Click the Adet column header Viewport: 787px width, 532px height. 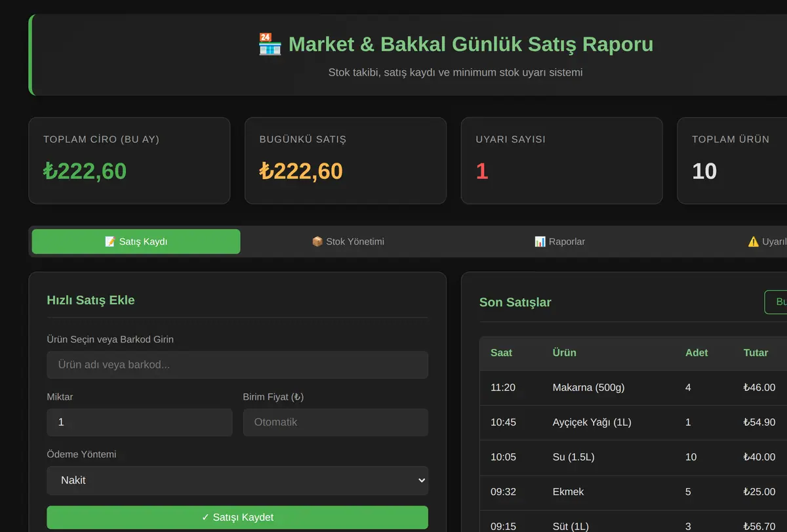[x=696, y=353]
